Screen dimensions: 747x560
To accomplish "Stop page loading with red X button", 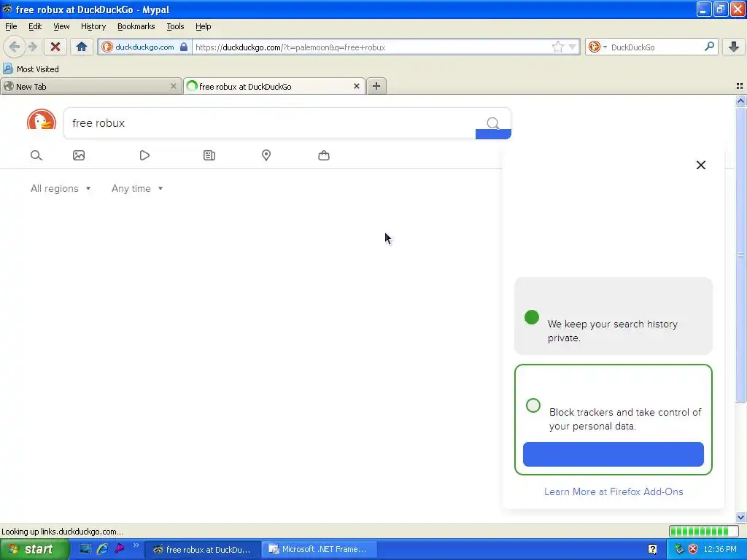I will tap(55, 47).
